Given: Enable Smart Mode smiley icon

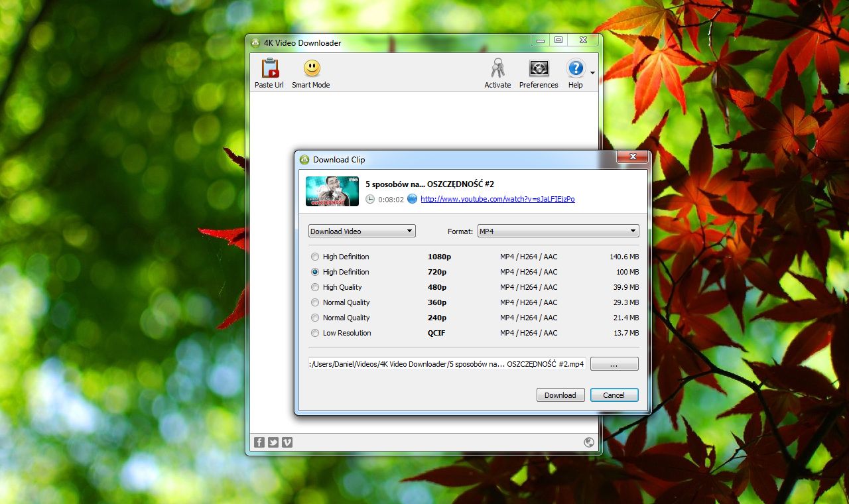Looking at the screenshot, I should 312,68.
